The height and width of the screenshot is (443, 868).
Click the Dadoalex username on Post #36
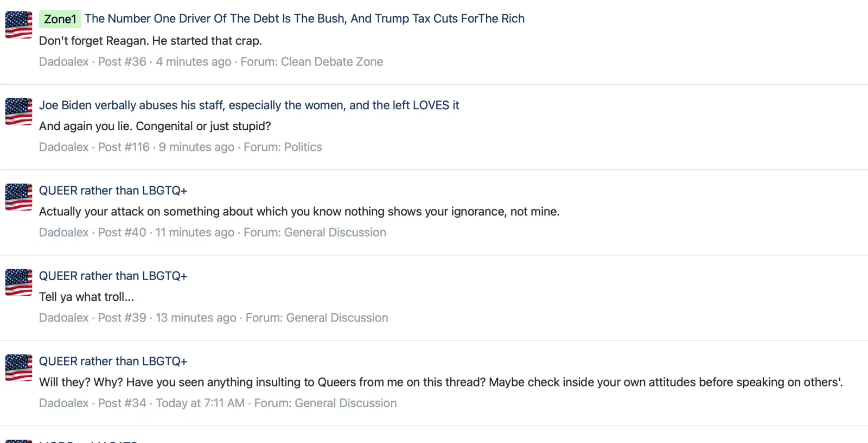coord(63,62)
